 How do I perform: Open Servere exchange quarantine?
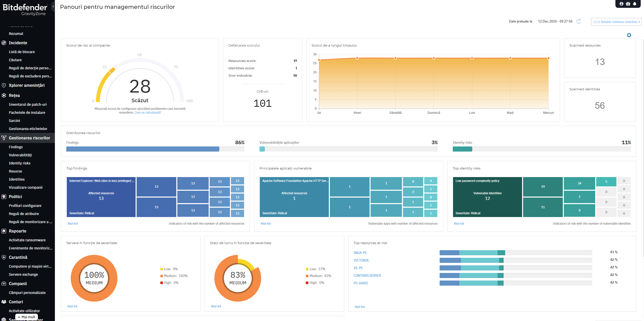[x=23, y=274]
